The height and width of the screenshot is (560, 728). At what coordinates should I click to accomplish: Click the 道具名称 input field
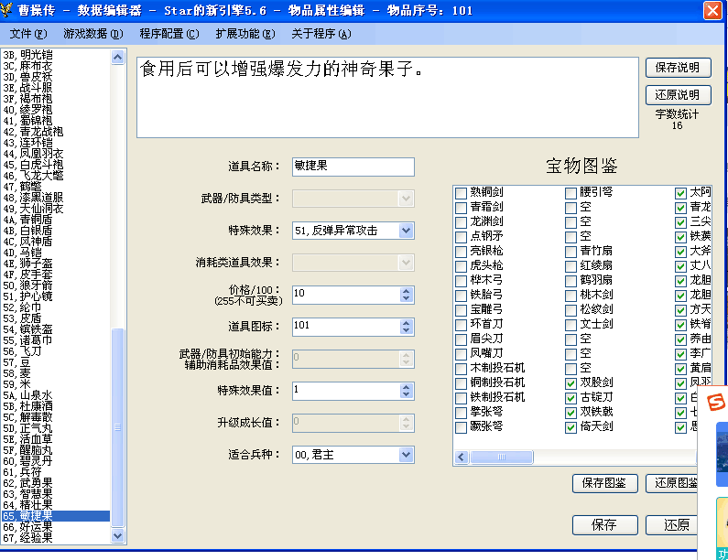pyautogui.click(x=353, y=167)
